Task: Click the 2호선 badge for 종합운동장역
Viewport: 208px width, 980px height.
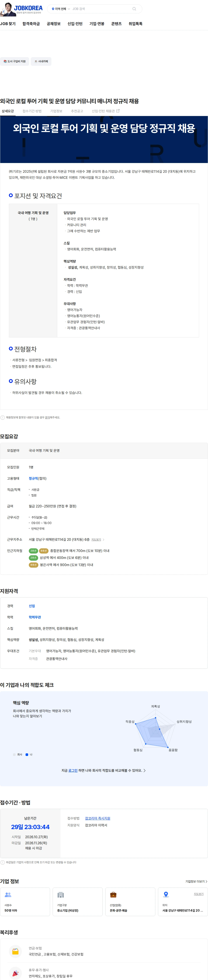Action: [x=33, y=551]
